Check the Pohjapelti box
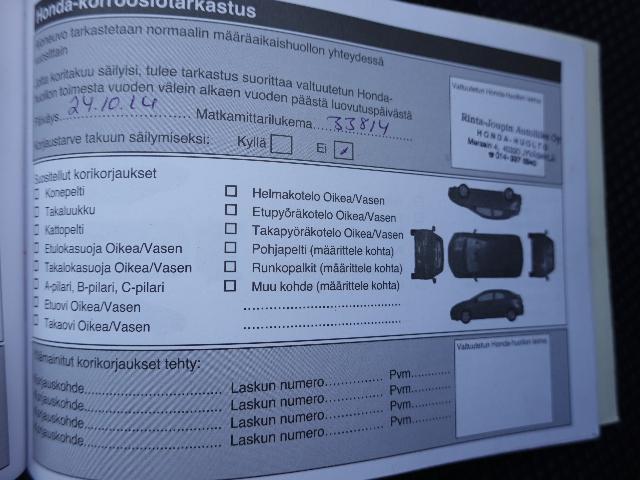The image size is (640, 480). [230, 248]
